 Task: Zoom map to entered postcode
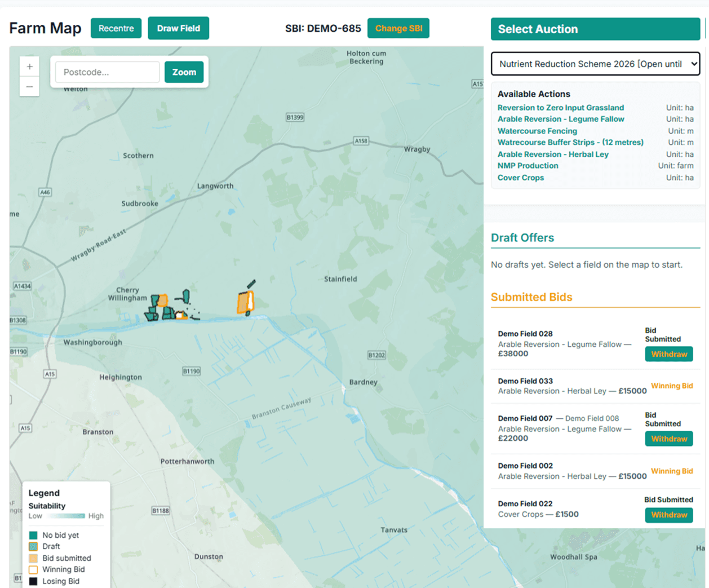tap(184, 72)
